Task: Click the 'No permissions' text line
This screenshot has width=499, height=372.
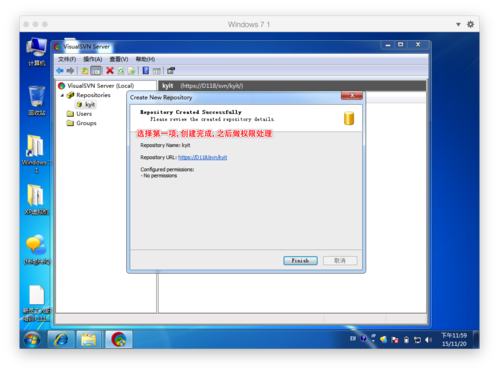Action: pos(159,176)
